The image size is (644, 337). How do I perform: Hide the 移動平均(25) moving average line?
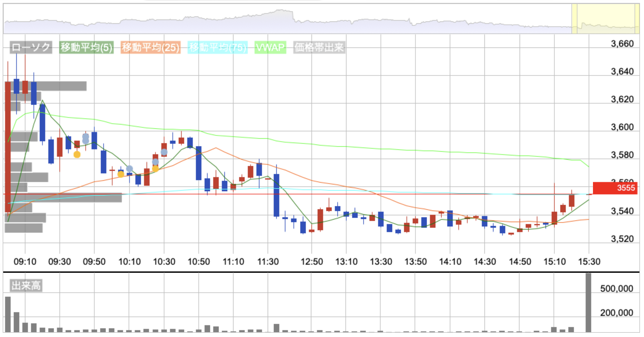(150, 48)
